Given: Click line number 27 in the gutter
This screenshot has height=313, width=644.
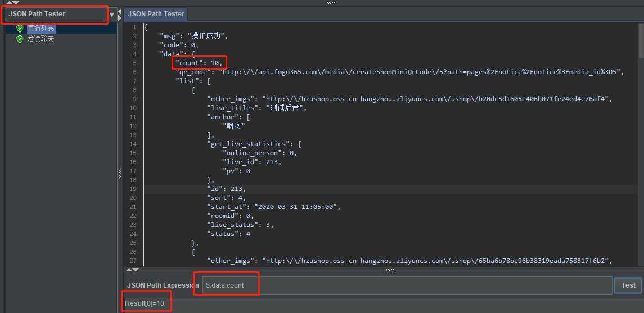Looking at the screenshot, I should click(x=133, y=261).
